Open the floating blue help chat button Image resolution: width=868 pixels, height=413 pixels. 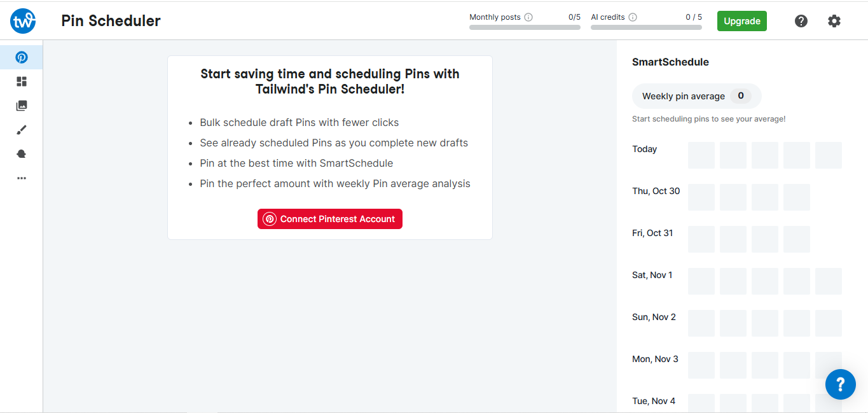[x=840, y=384]
